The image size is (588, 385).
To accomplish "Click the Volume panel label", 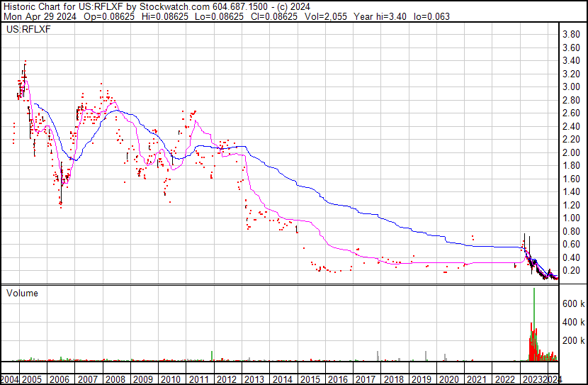I will tap(21, 293).
